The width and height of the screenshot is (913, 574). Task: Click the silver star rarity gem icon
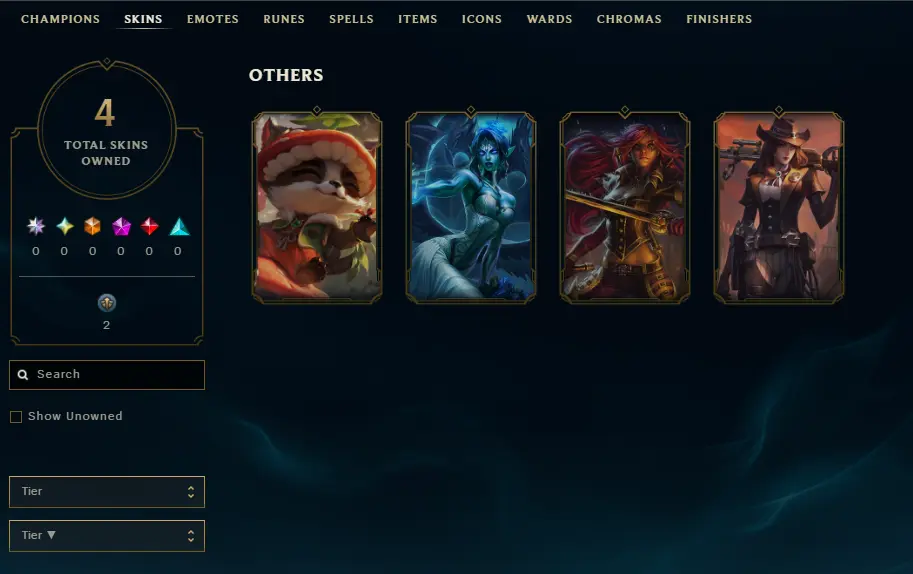36,226
